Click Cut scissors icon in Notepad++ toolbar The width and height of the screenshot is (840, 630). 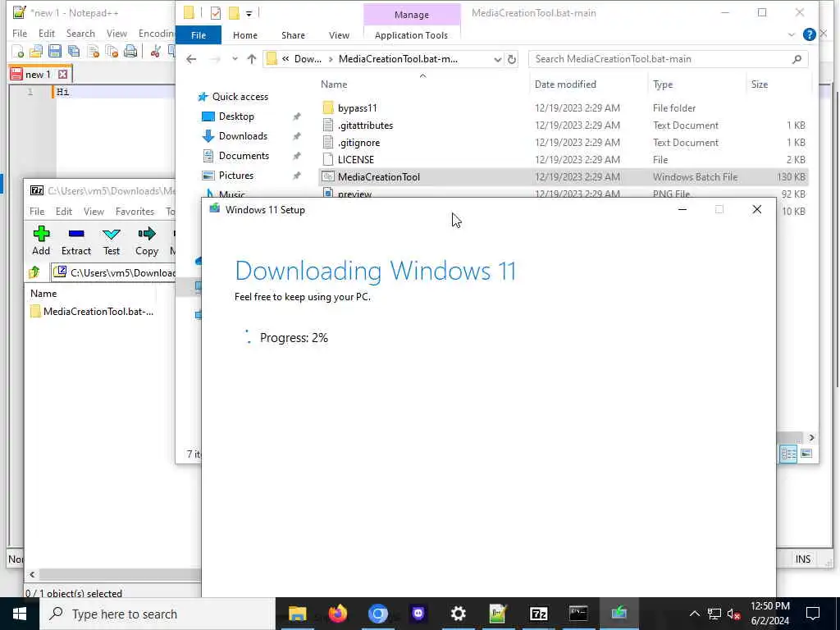click(155, 52)
